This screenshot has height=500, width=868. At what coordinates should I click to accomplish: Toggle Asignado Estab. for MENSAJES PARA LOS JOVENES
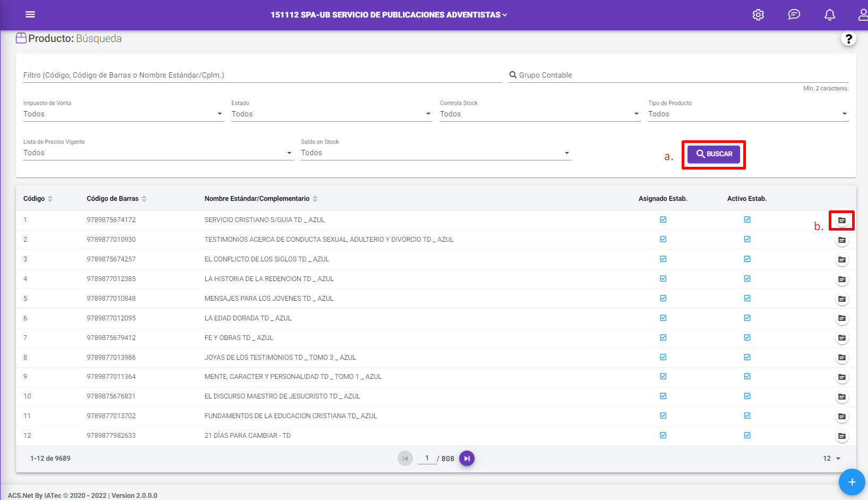(663, 298)
